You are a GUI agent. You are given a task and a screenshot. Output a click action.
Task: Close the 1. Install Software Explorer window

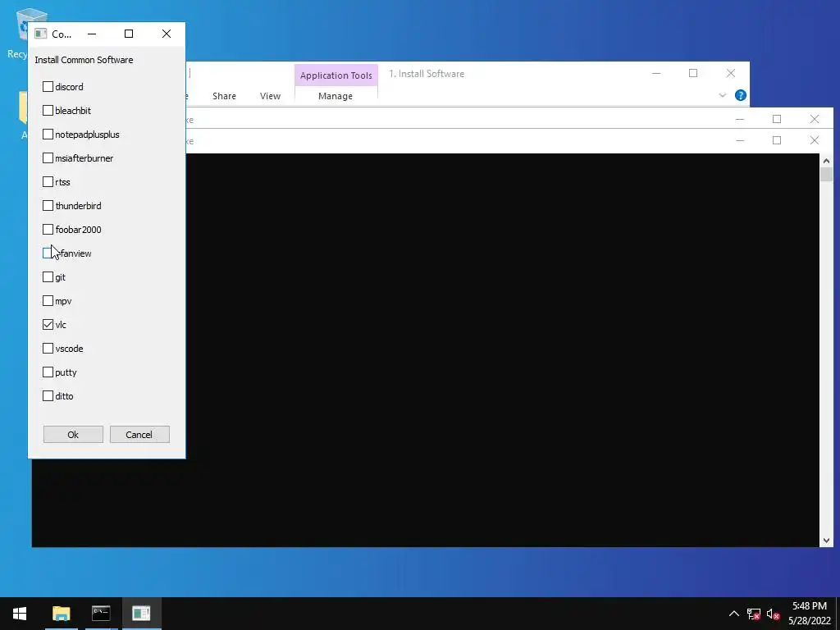tap(731, 73)
